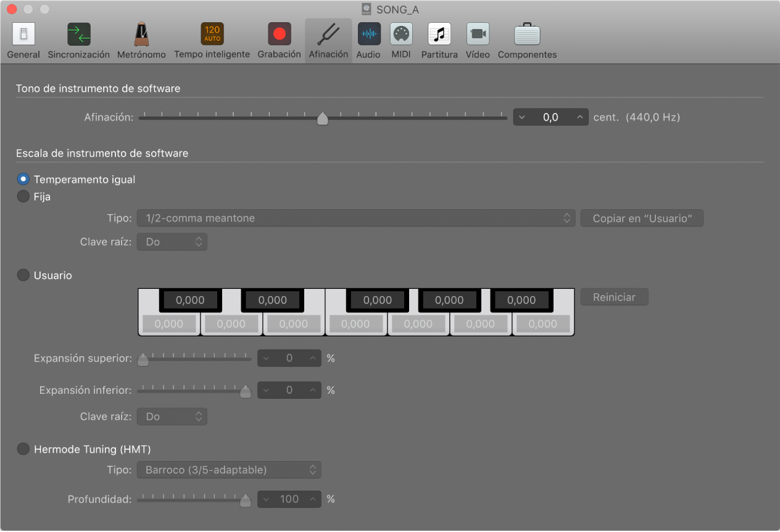Switch to the Componentes tab
This screenshot has height=532, width=780.
527,35
